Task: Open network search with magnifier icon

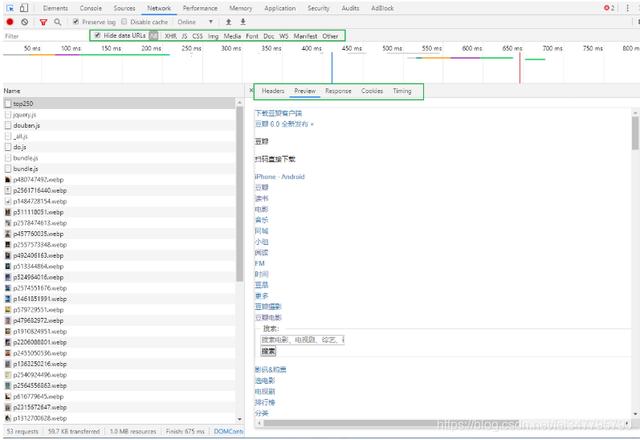Action: [58, 21]
